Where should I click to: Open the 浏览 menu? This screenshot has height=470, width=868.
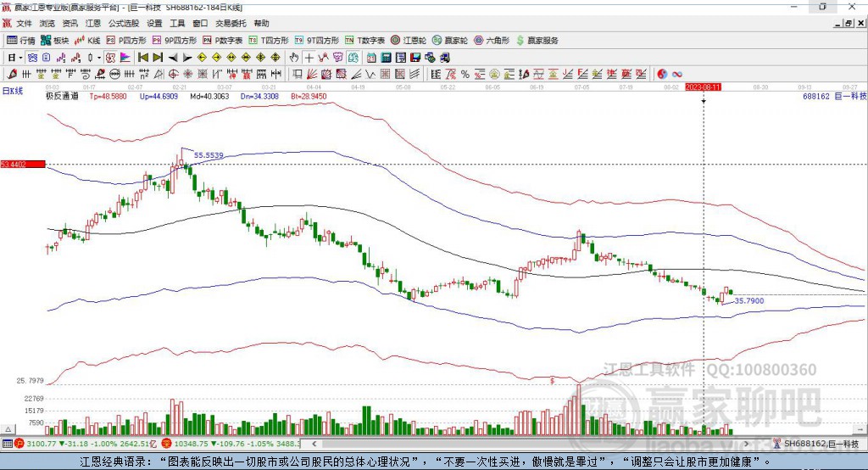(47, 23)
